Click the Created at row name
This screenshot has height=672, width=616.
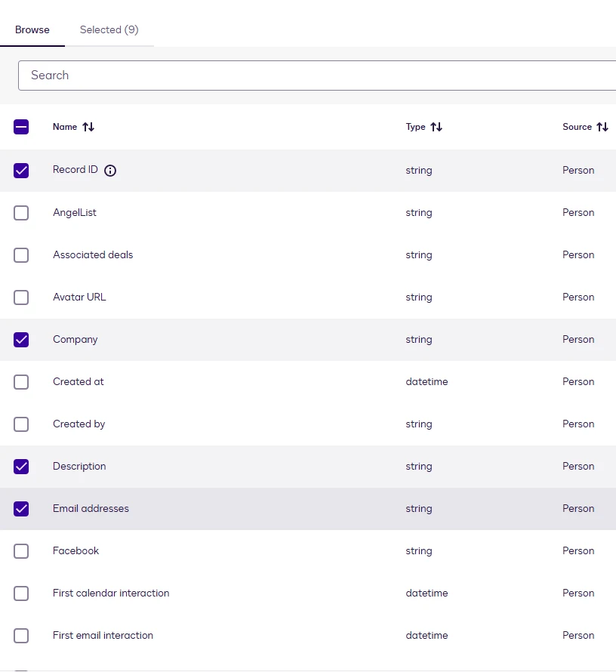79,381
